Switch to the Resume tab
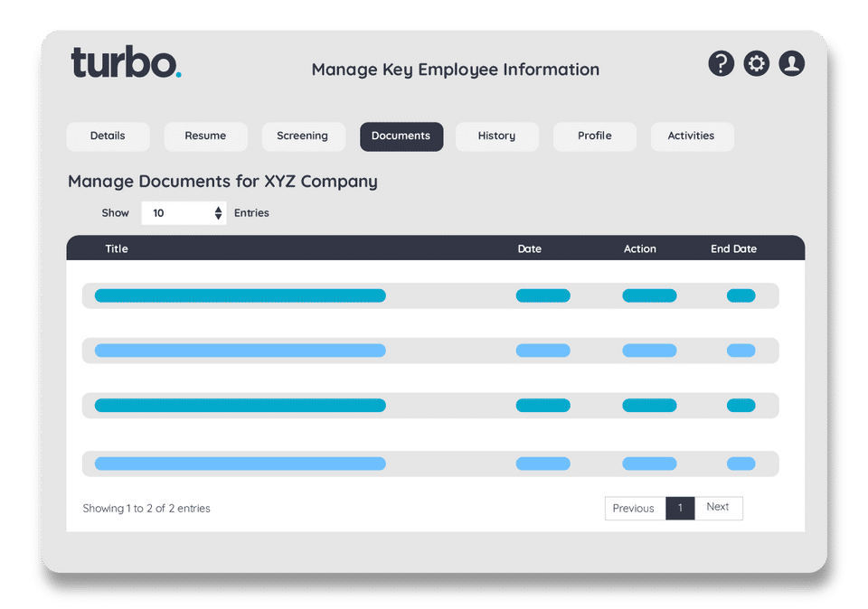 click(x=205, y=136)
